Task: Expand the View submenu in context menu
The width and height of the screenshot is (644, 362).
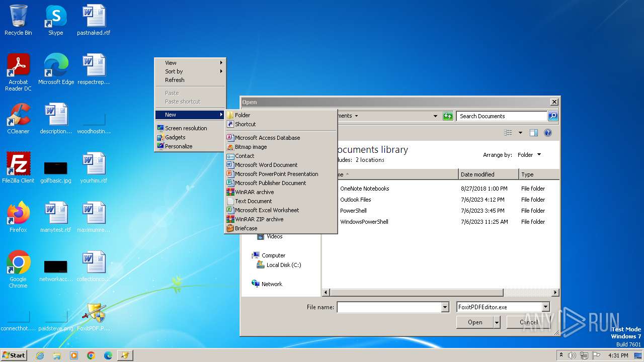Action: [x=190, y=63]
